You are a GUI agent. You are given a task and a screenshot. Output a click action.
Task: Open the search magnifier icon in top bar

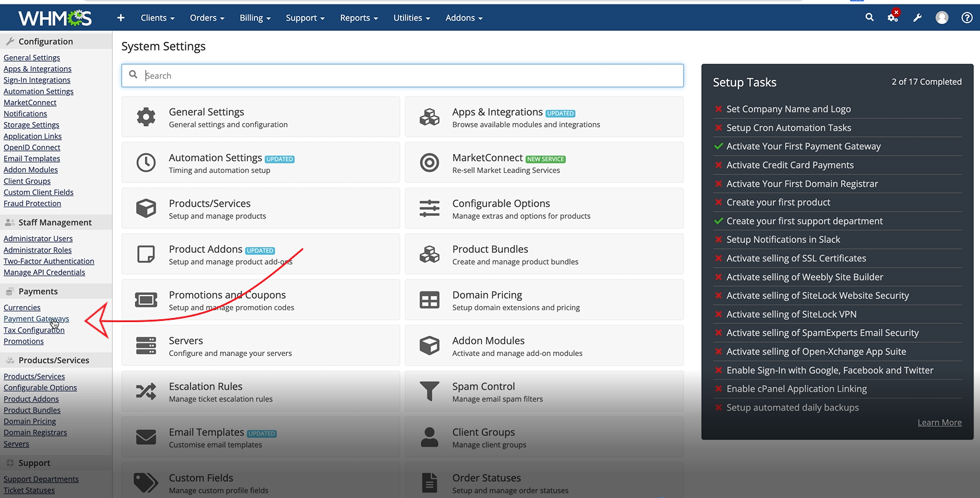(x=869, y=18)
